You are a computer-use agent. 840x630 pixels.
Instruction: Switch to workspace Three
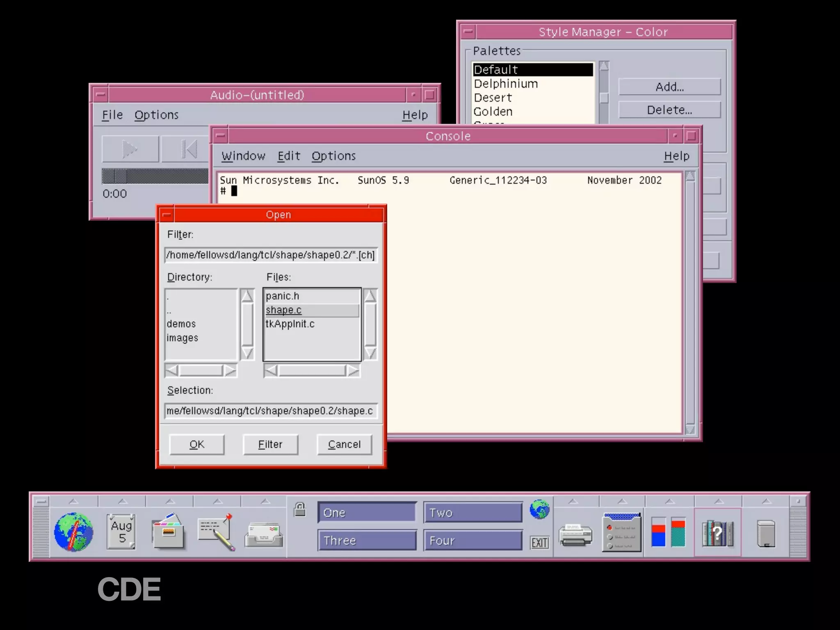pos(367,540)
